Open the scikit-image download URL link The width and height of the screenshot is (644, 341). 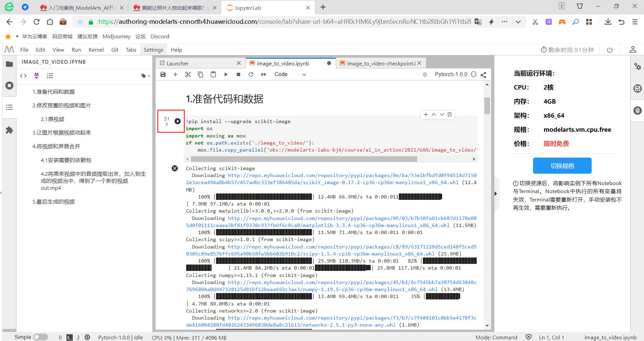(331, 179)
